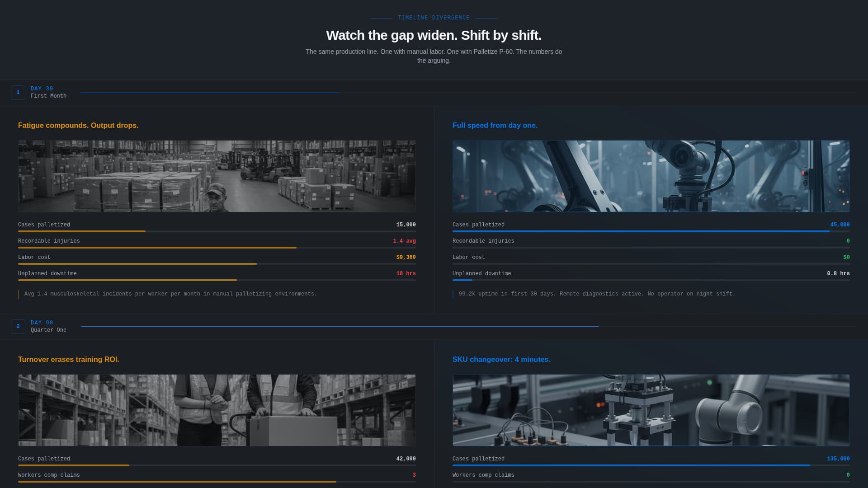Click the blue 45,000 cases palletized value

click(x=840, y=225)
